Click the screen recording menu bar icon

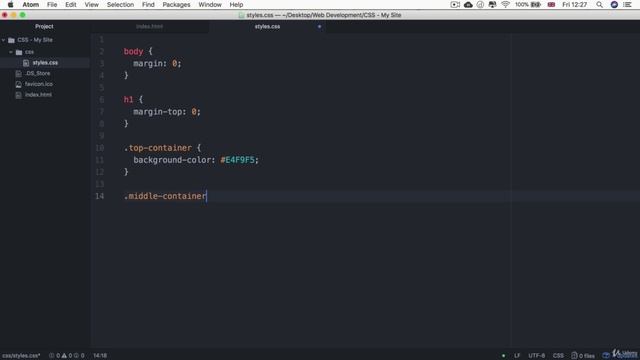coord(455,4)
